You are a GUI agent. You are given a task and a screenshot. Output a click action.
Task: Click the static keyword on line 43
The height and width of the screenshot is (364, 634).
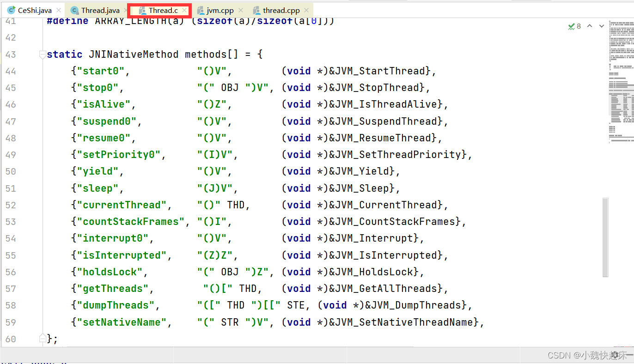pos(65,55)
